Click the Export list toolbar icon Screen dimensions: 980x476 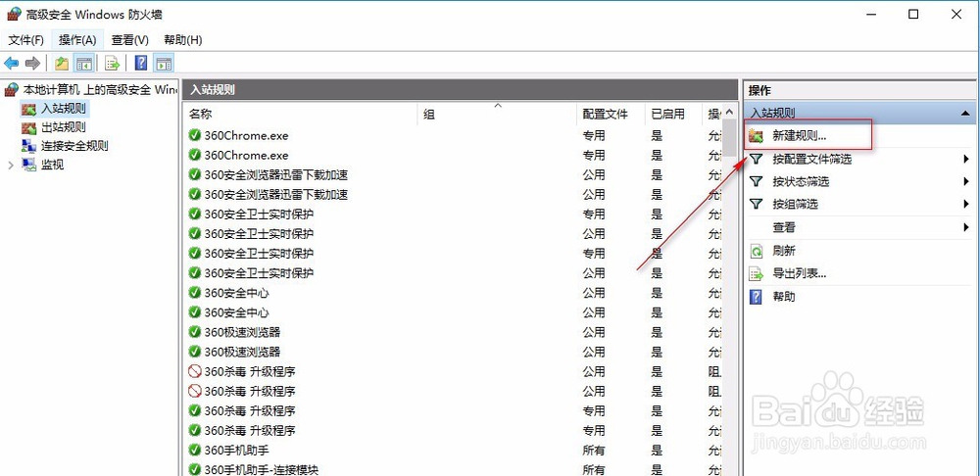click(x=112, y=63)
